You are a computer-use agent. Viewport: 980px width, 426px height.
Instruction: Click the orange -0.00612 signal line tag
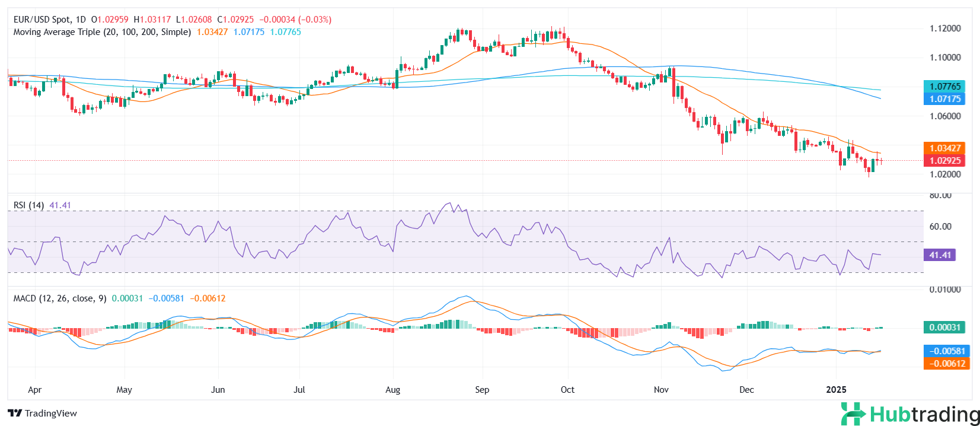946,364
